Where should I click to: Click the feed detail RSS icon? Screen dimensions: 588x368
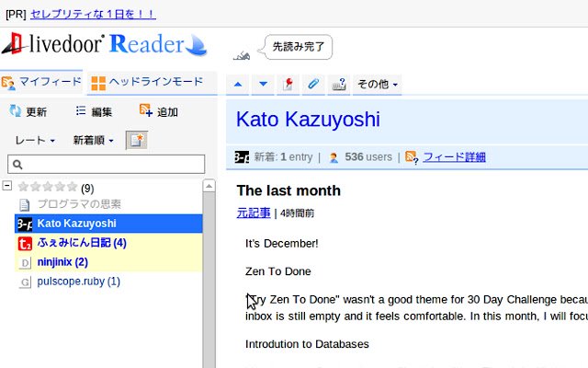(412, 157)
